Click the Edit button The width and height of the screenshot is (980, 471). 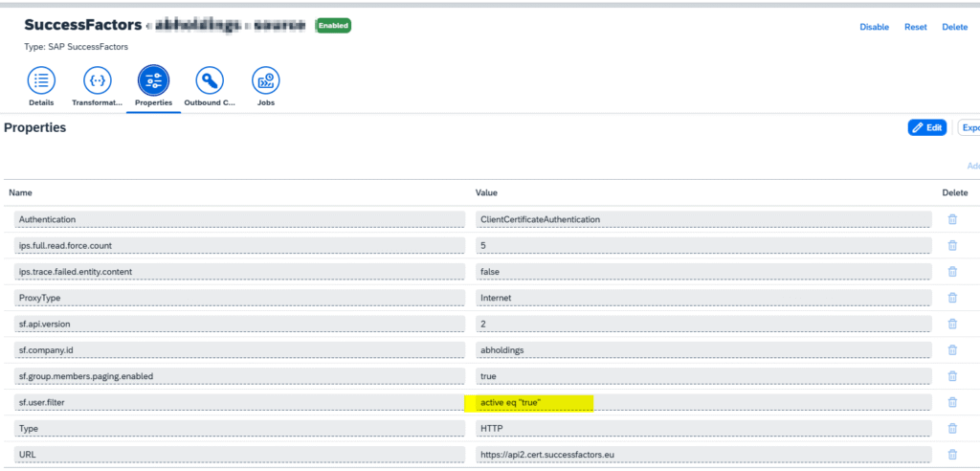926,127
